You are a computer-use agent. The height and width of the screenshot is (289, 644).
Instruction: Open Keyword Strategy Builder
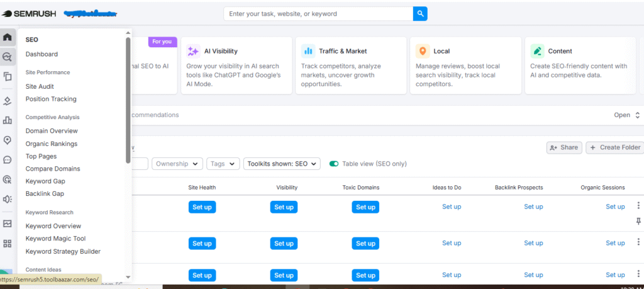coord(63,251)
